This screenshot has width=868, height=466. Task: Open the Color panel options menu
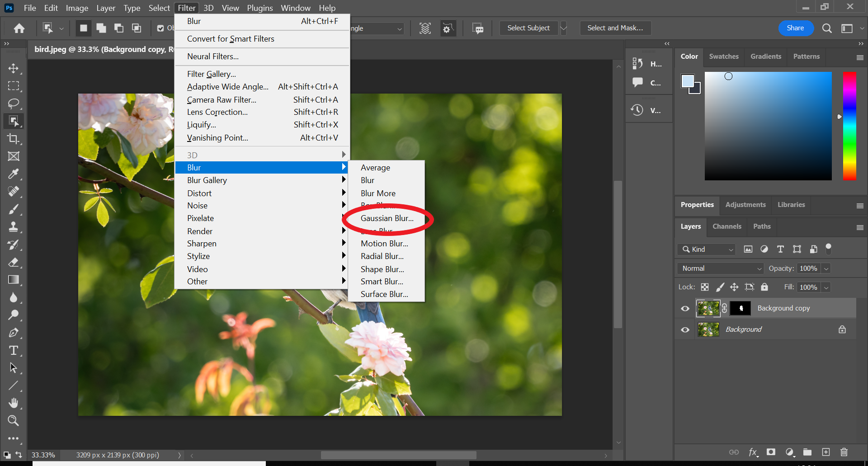[860, 57]
